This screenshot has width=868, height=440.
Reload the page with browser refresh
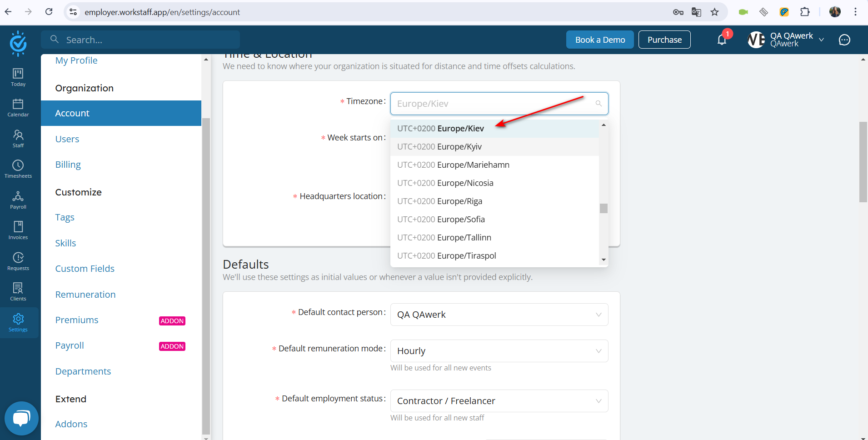[49, 12]
